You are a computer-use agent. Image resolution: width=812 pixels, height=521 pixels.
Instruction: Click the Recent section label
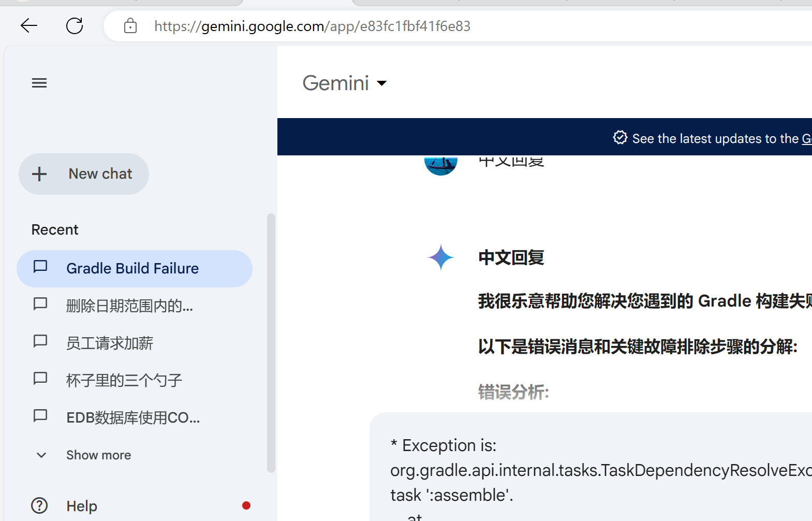(55, 230)
